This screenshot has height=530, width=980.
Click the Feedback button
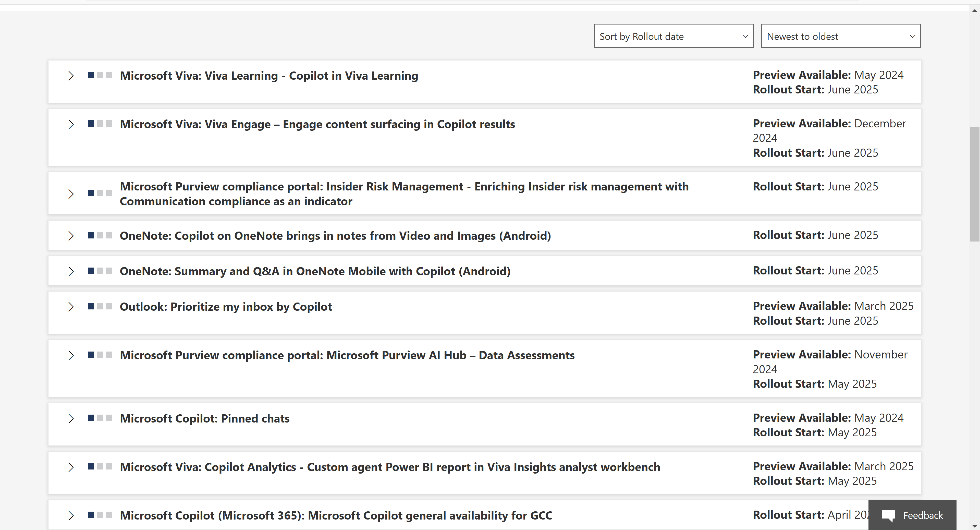coord(912,515)
